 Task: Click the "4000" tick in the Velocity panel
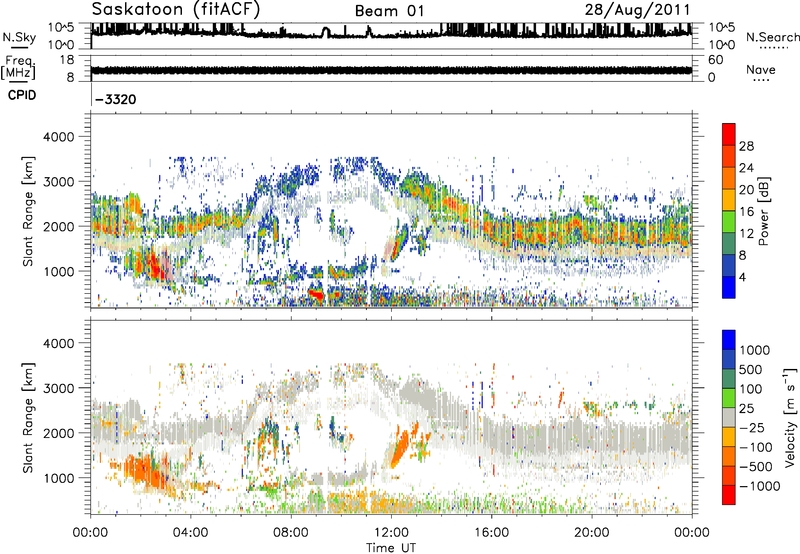point(58,343)
